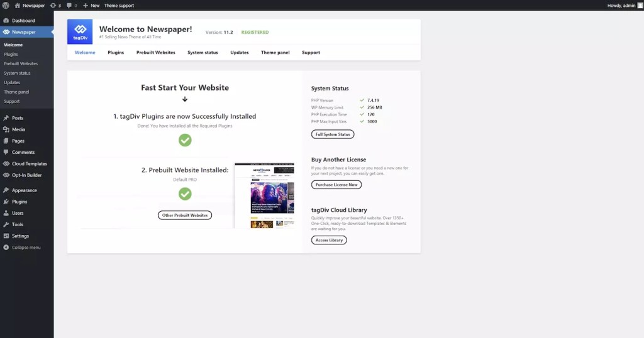Open Prebuilt Websites in the sidebar submenu

[x=21, y=63]
